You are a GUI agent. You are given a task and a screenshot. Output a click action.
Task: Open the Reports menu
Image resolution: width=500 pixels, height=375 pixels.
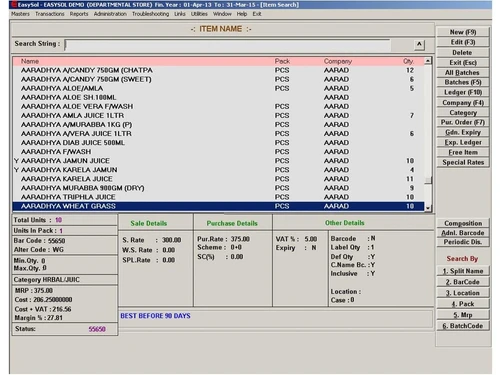click(x=79, y=14)
